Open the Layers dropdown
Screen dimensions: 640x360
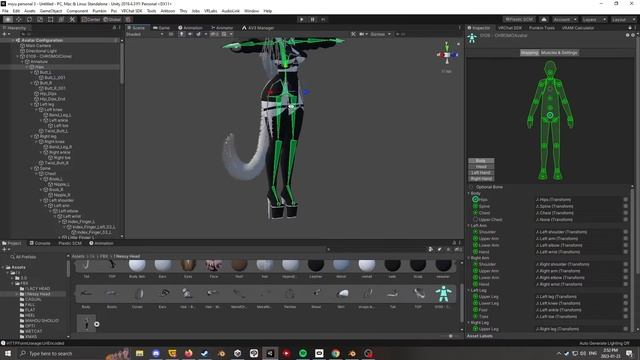pyautogui.click(x=593, y=19)
